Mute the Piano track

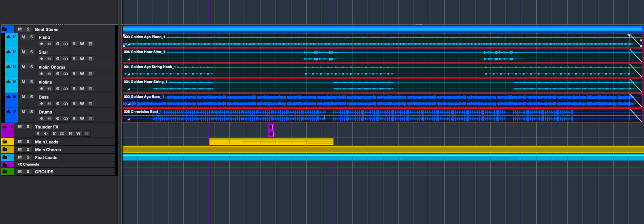[23, 37]
